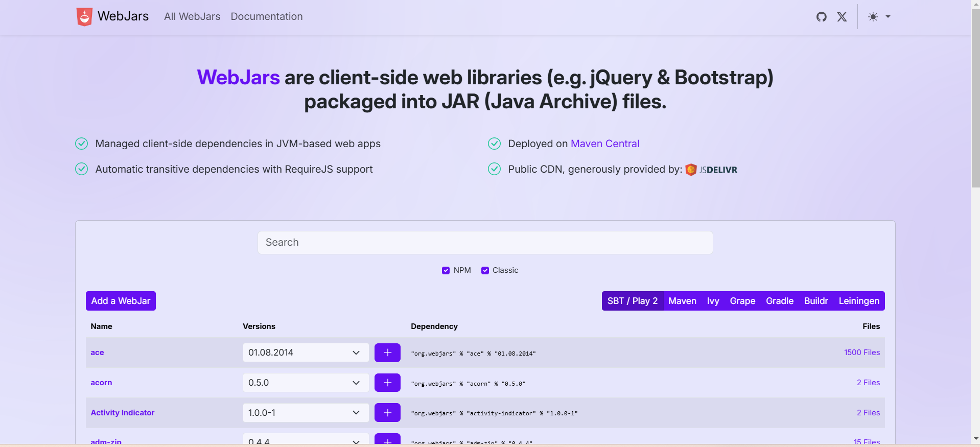Click the ace dependency string text
Screen dimensions: 980x447
pyautogui.click(x=473, y=354)
